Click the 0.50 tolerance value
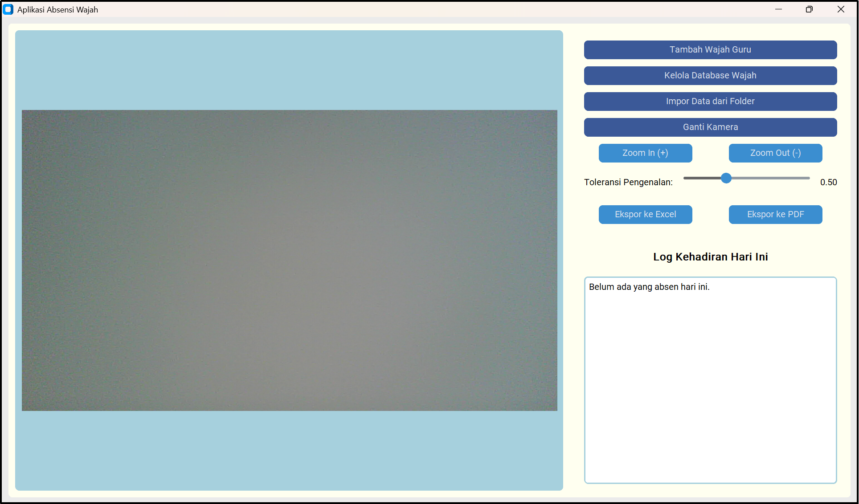This screenshot has width=859, height=504. pos(828,182)
